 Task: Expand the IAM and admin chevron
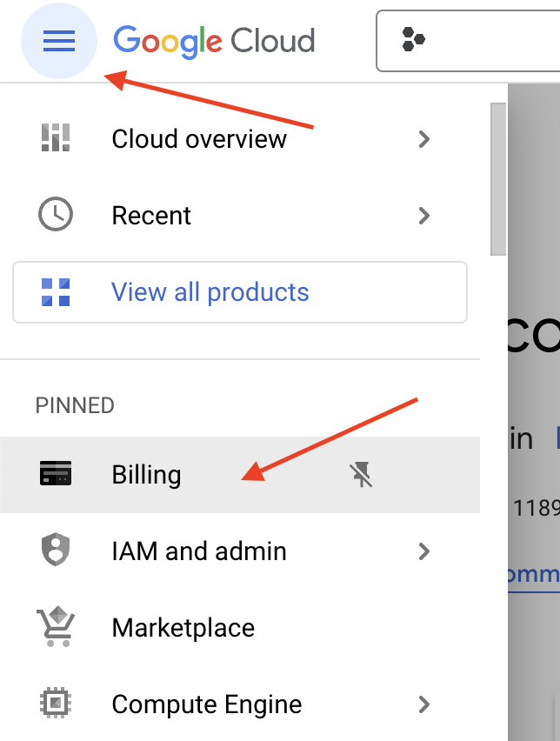[423, 551]
